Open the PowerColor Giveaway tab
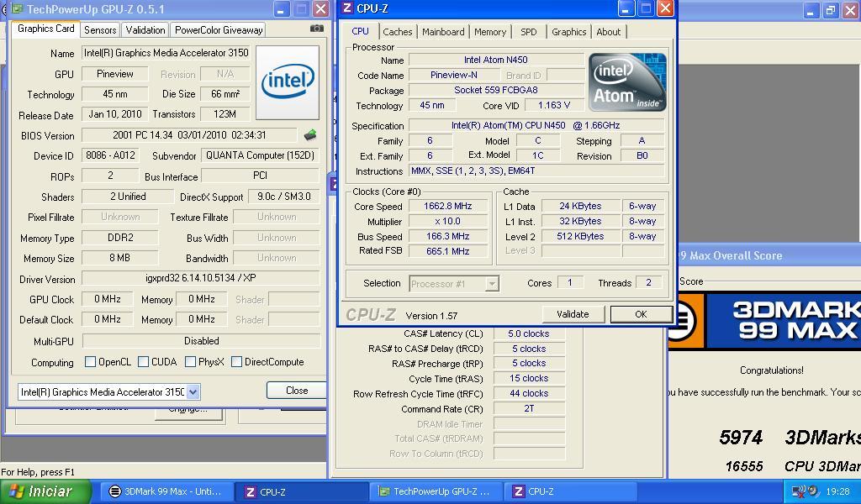 tap(219, 30)
